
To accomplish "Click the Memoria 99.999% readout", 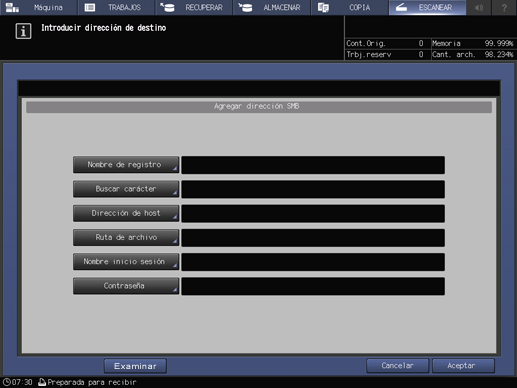I will (473, 43).
